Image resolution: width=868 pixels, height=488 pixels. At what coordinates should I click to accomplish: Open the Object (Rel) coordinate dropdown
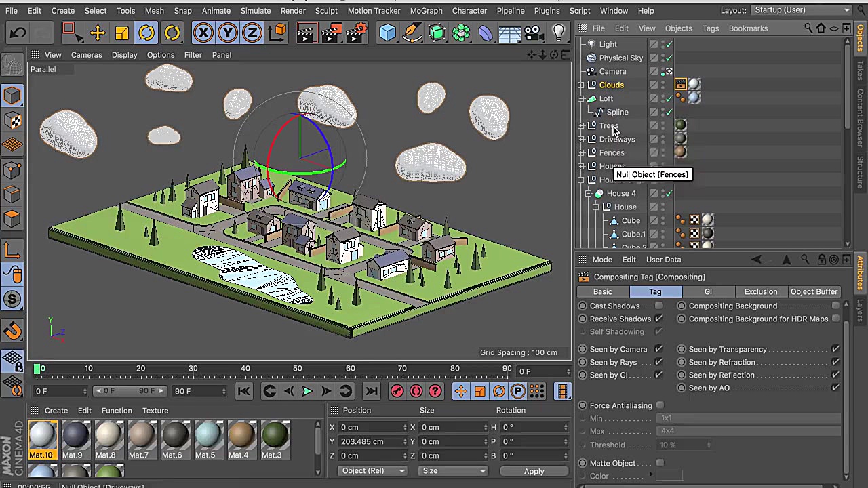pos(372,470)
